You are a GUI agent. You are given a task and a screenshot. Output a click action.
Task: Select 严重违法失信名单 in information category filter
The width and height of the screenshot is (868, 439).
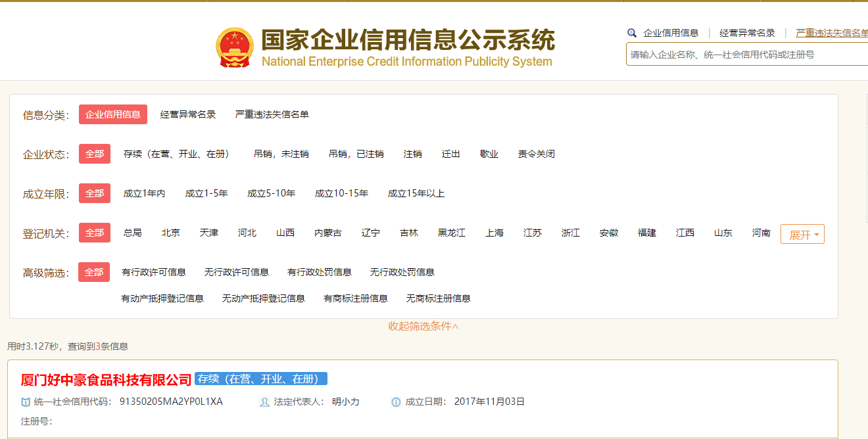click(272, 114)
